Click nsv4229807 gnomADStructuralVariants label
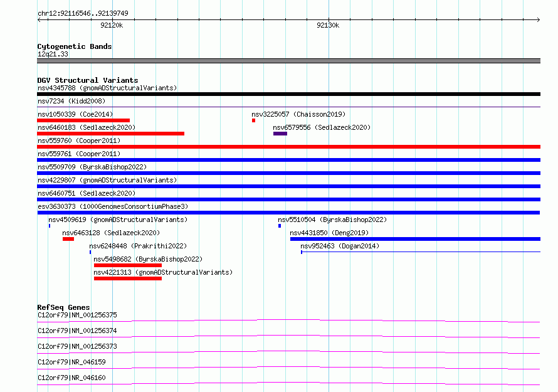Image resolution: width=558 pixels, height=392 pixels. coord(107,180)
